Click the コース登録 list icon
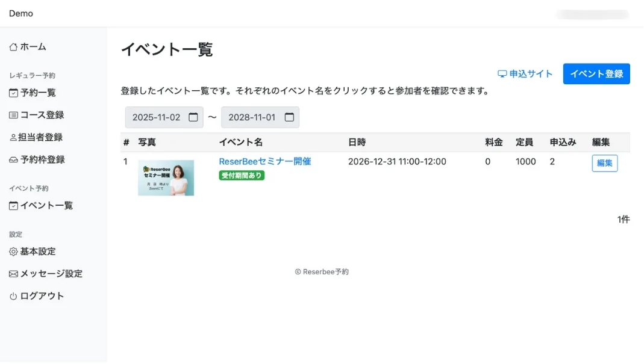Image resolution: width=644 pixels, height=364 pixels. pyautogui.click(x=13, y=116)
